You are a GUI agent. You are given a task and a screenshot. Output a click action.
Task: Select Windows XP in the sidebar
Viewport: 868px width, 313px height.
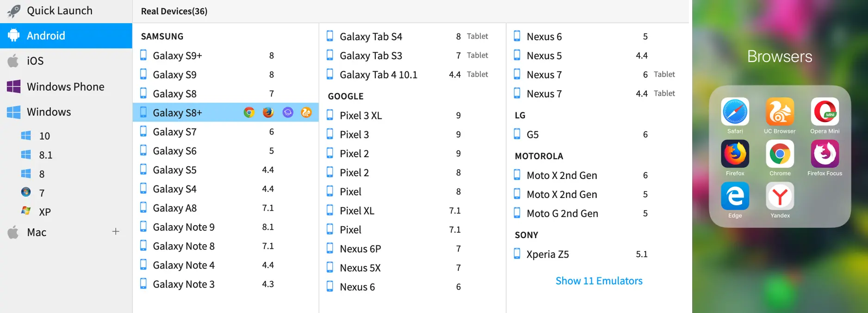pos(44,212)
